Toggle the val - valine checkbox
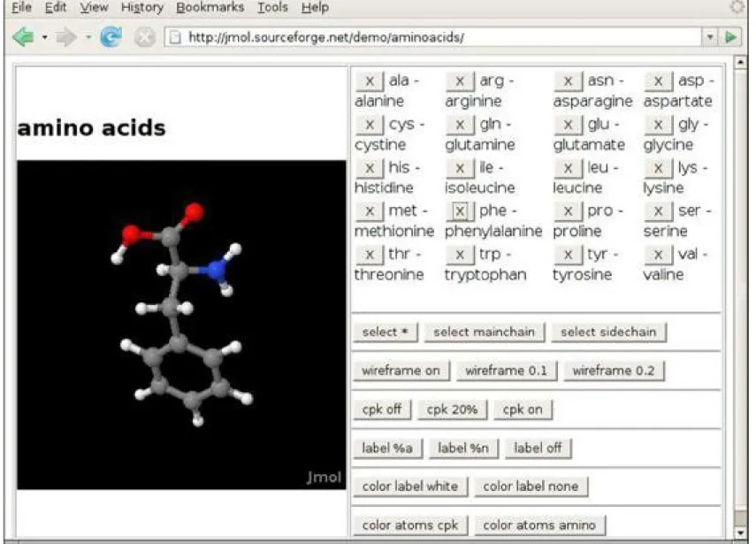Image resolution: width=756 pixels, height=544 pixels. (x=658, y=254)
